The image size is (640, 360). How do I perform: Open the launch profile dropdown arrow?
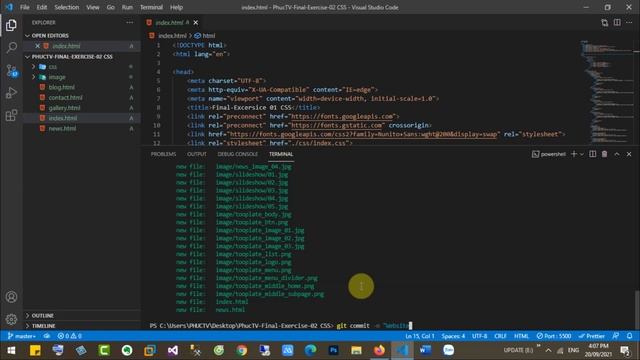582,154
